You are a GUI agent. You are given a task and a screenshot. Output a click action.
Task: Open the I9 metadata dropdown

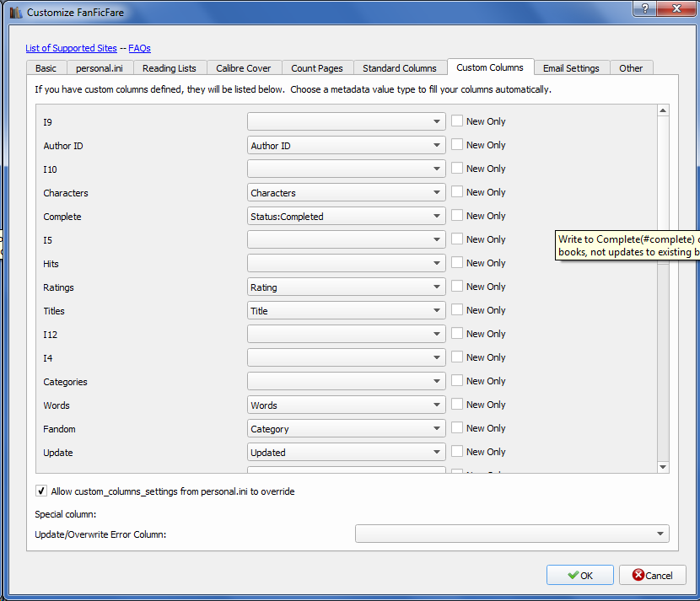[347, 121]
